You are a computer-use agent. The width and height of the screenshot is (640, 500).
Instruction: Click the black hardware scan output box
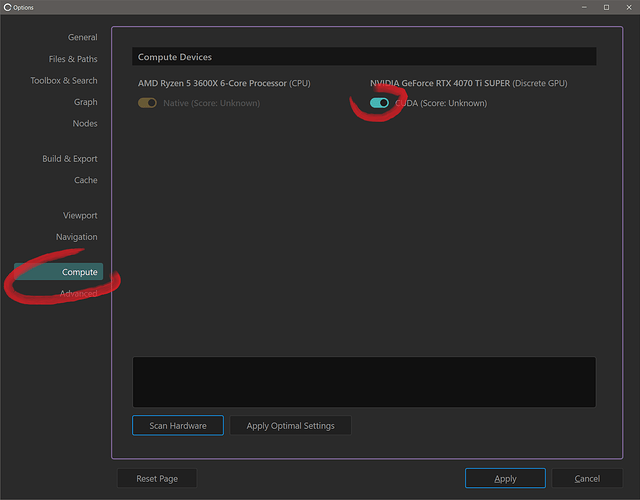(364, 382)
